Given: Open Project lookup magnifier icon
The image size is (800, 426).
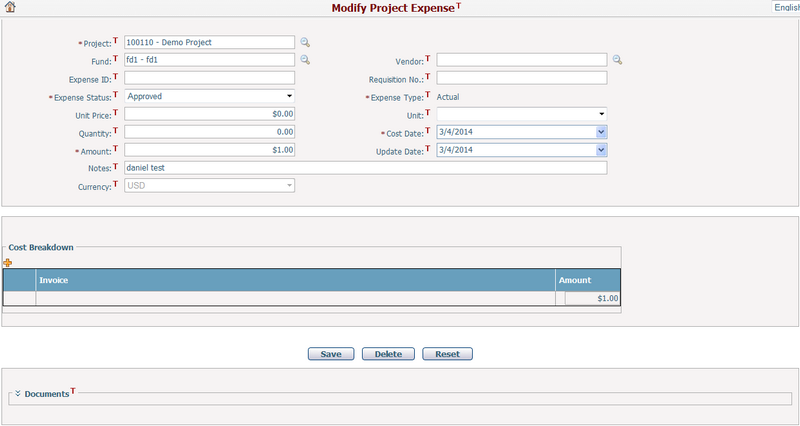Looking at the screenshot, I should tap(306, 42).
